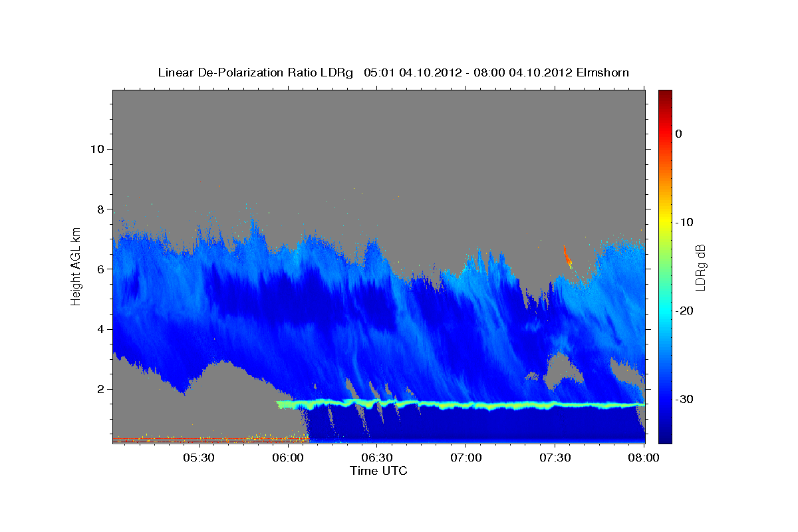Viewport: 798px width, 532px height.
Task: Click the orange-red high LDR spot near 07:35
Action: (x=567, y=257)
